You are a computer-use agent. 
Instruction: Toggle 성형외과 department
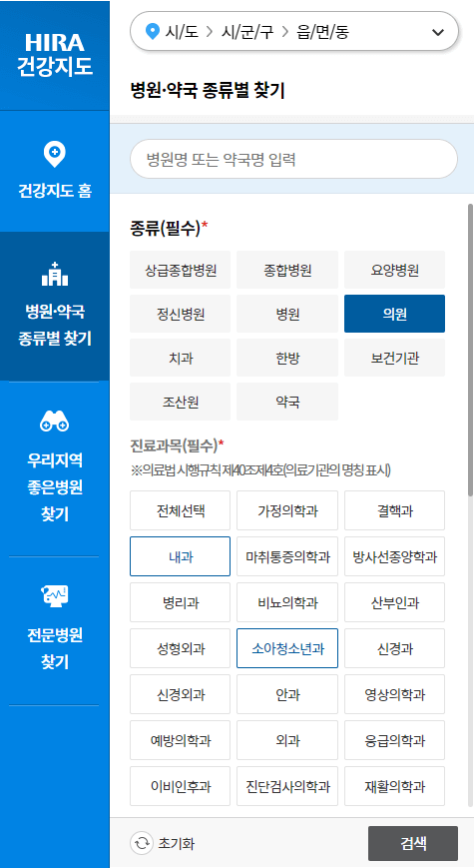coord(181,648)
